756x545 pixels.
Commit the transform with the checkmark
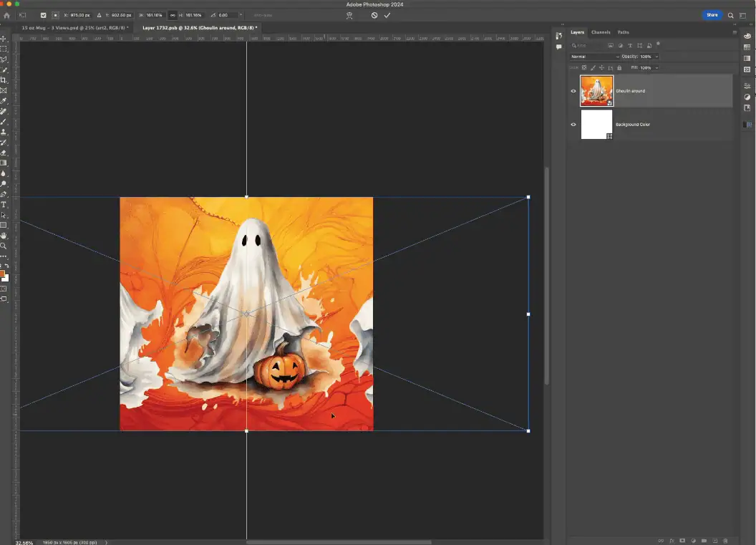tap(387, 15)
